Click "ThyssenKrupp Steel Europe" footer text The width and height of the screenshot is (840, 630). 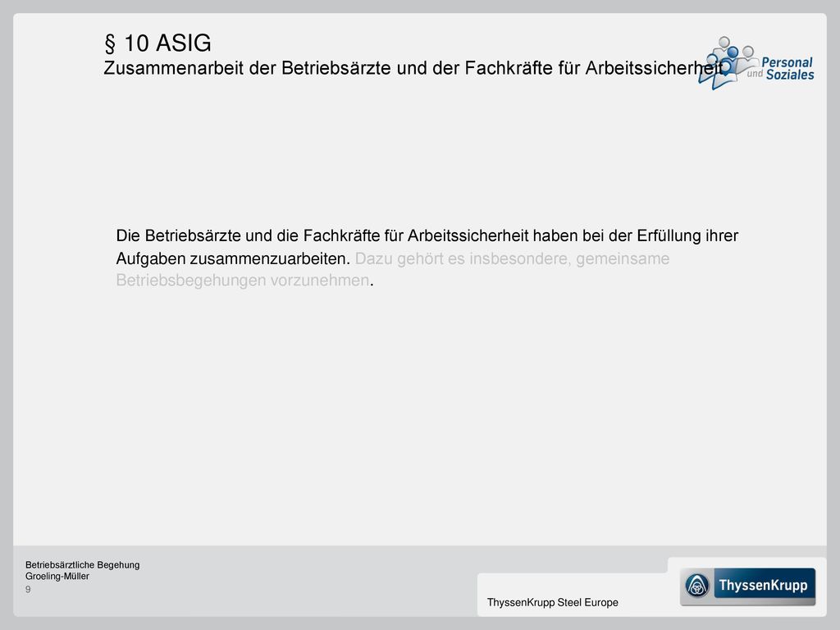(552, 603)
